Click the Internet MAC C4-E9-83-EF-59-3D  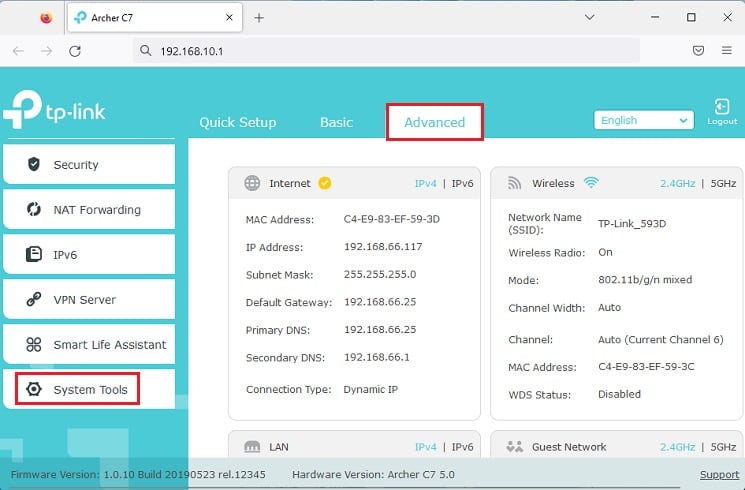pyautogui.click(x=392, y=219)
